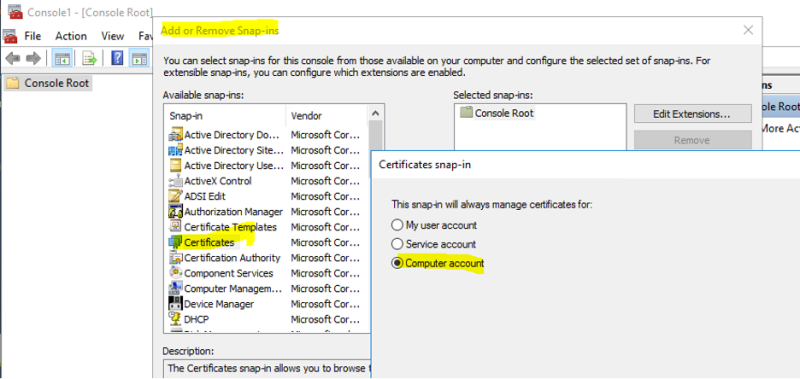Click the Console Root icon in Selected snap-ins

point(466,113)
